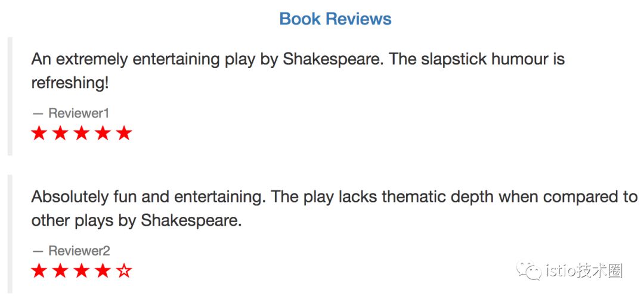Click the Reviewer2 name label
The image size is (644, 299).
[x=79, y=251]
